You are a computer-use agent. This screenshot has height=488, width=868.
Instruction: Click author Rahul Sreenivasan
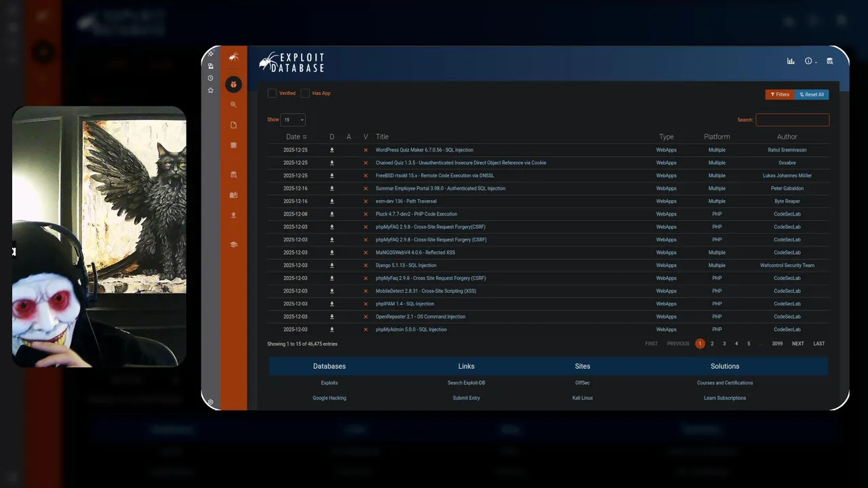[787, 150]
